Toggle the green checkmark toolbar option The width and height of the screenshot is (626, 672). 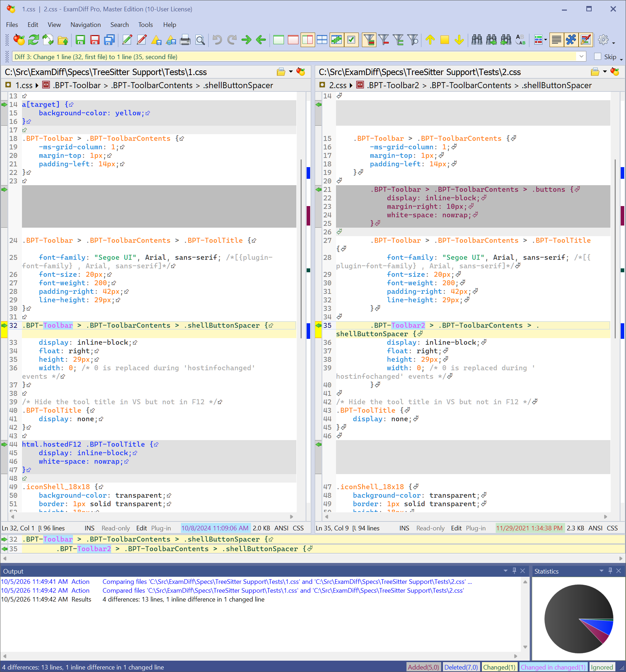click(351, 40)
